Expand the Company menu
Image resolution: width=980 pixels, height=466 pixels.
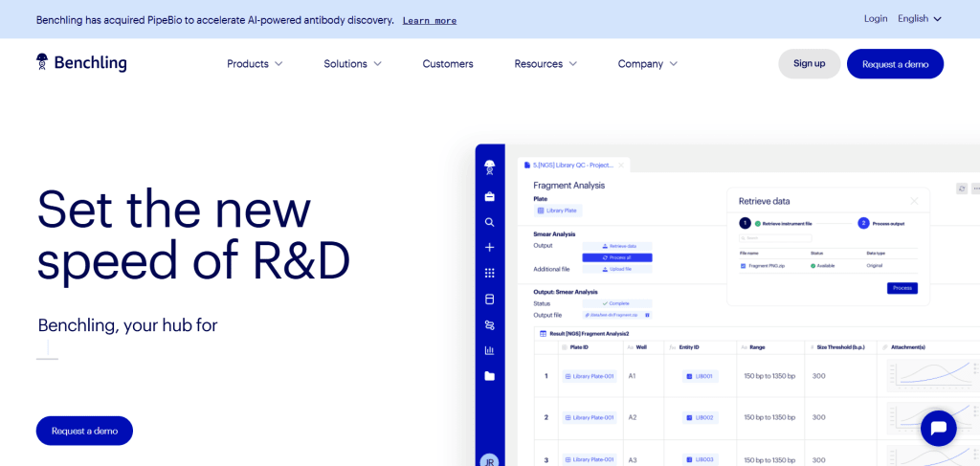tap(648, 64)
